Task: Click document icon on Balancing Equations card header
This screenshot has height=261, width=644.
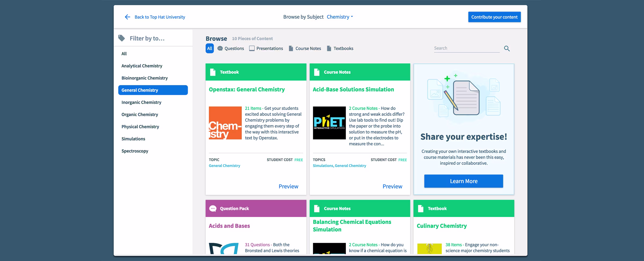Action: (317, 208)
